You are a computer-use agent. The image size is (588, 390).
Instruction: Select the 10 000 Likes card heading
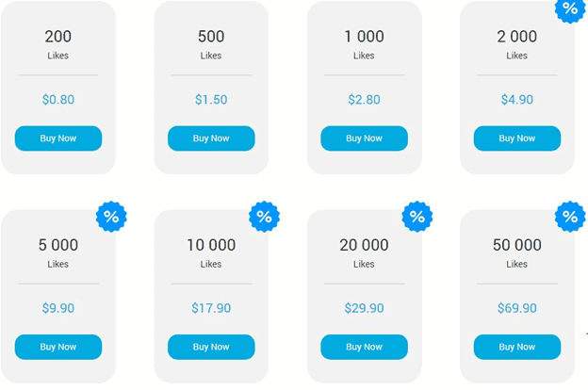tap(211, 245)
